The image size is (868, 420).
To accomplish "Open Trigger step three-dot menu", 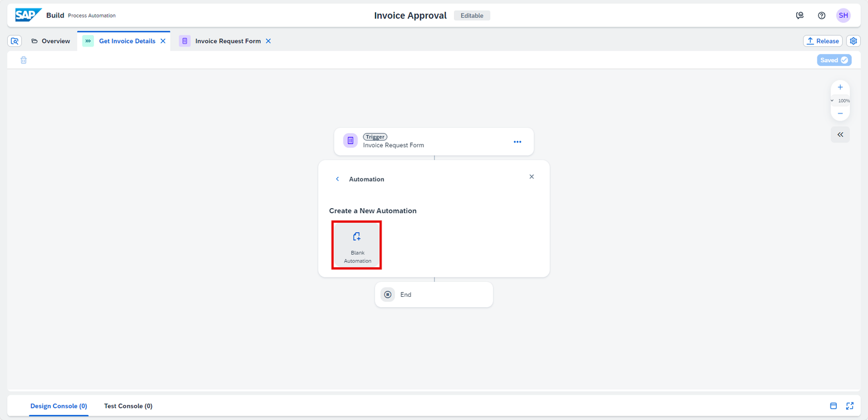I will [x=517, y=142].
